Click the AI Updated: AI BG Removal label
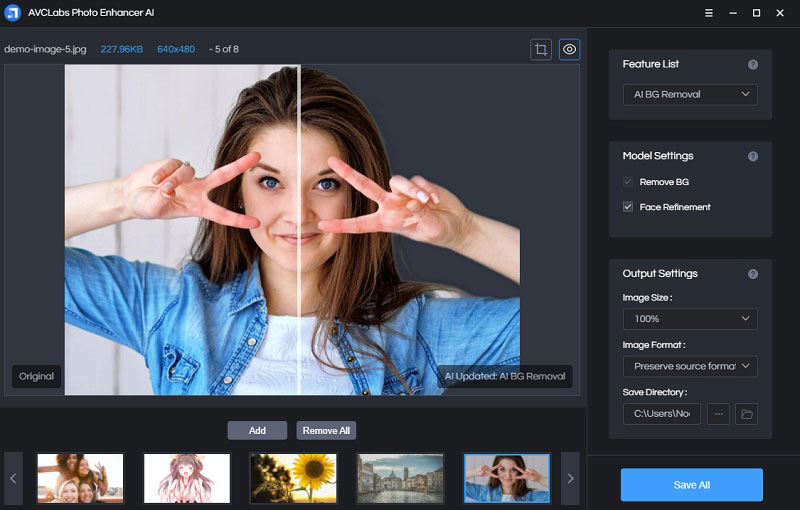 tap(505, 376)
